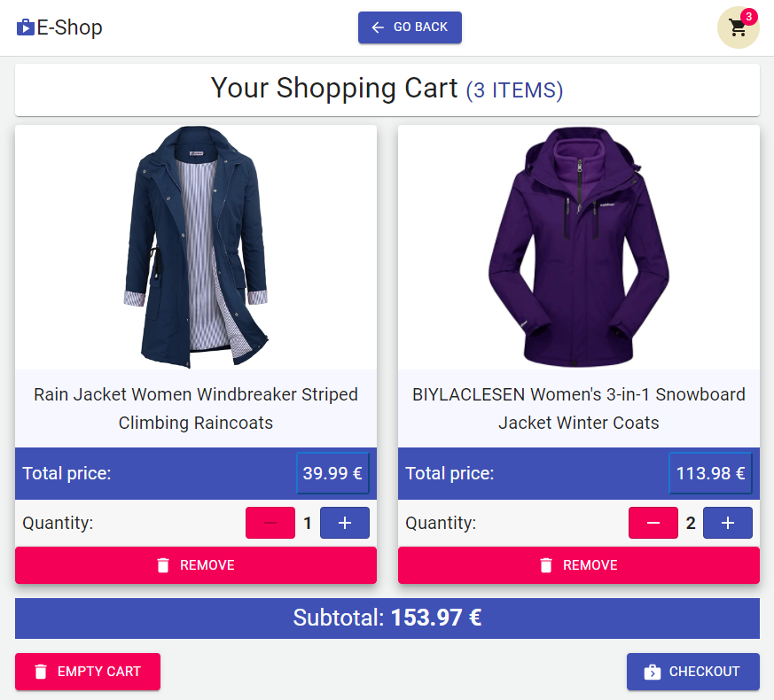Click the navy Rain Jacket product image

click(195, 246)
